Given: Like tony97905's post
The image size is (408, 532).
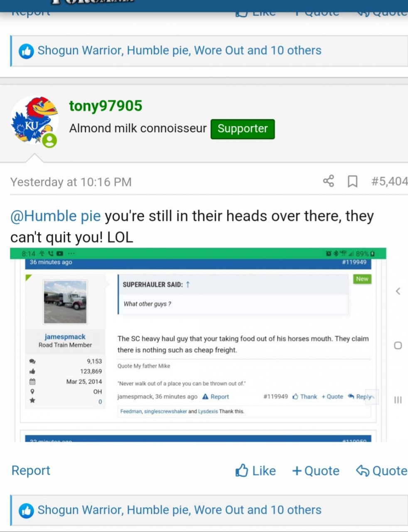Looking at the screenshot, I should (x=256, y=470).
